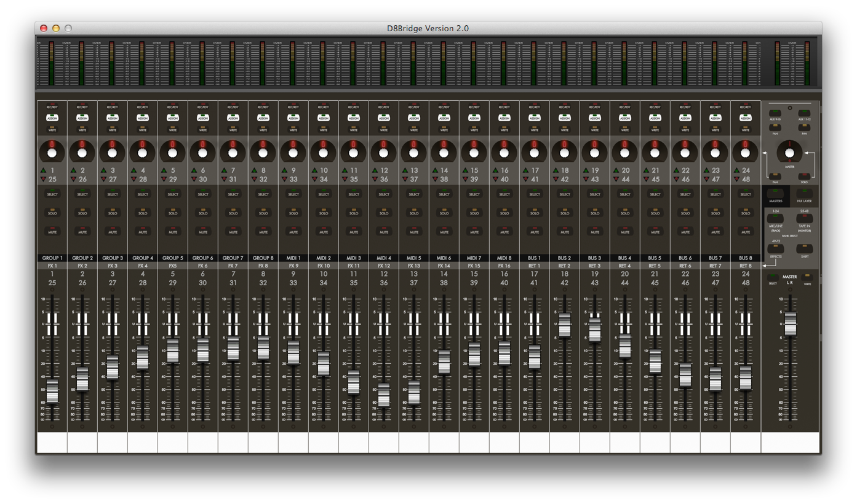Click the green up triangle beside 22
The width and height of the screenshot is (857, 504).
677,170
